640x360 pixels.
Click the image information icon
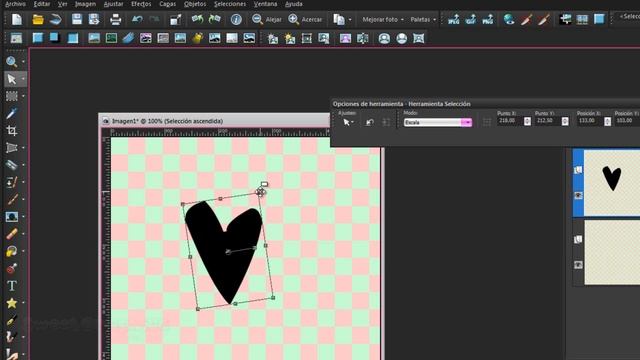click(x=236, y=19)
